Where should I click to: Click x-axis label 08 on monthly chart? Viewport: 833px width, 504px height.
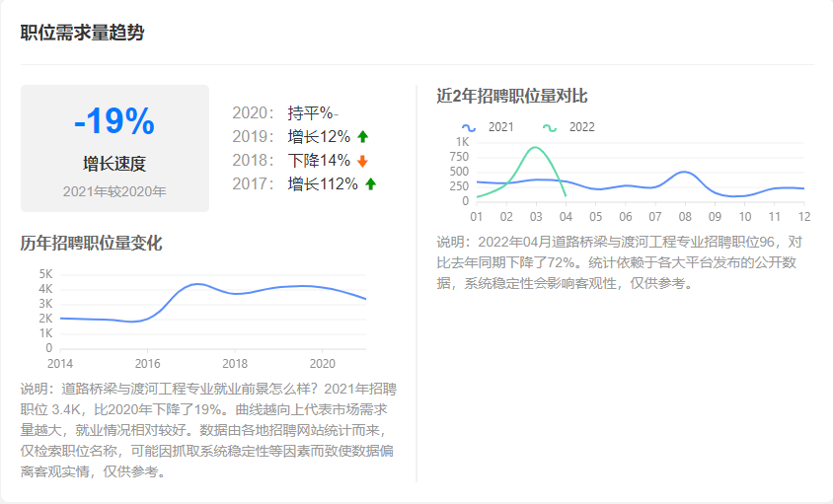(685, 217)
